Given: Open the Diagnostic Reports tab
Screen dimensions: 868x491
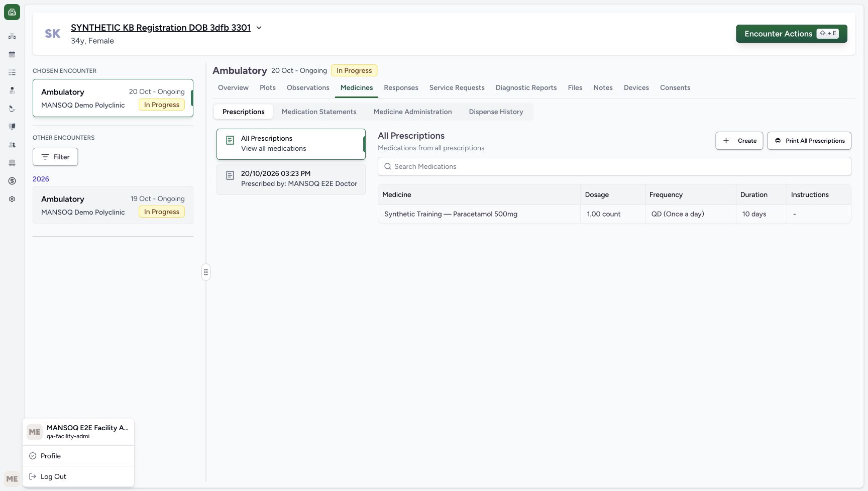Looking at the screenshot, I should coord(526,87).
